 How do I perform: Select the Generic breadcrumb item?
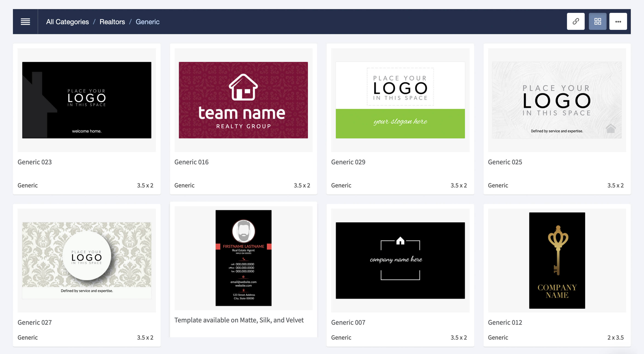pos(147,22)
